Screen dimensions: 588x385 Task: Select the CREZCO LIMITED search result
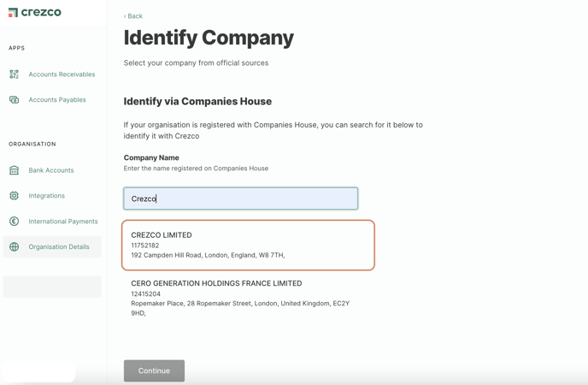pos(248,245)
